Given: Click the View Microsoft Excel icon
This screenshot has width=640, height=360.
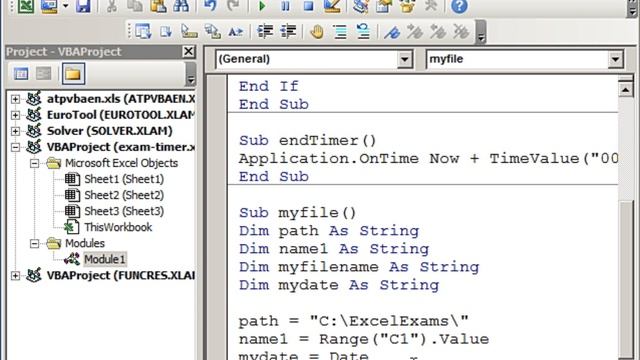Looking at the screenshot, I should [26, 6].
